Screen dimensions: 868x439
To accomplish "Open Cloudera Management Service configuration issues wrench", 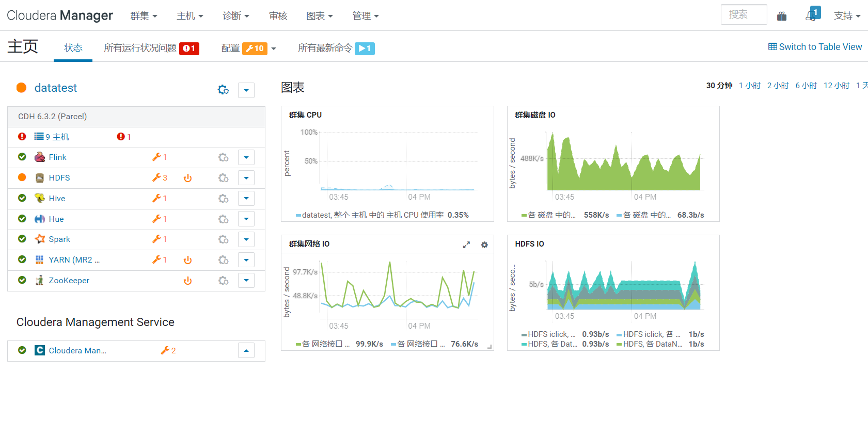I will pos(168,351).
